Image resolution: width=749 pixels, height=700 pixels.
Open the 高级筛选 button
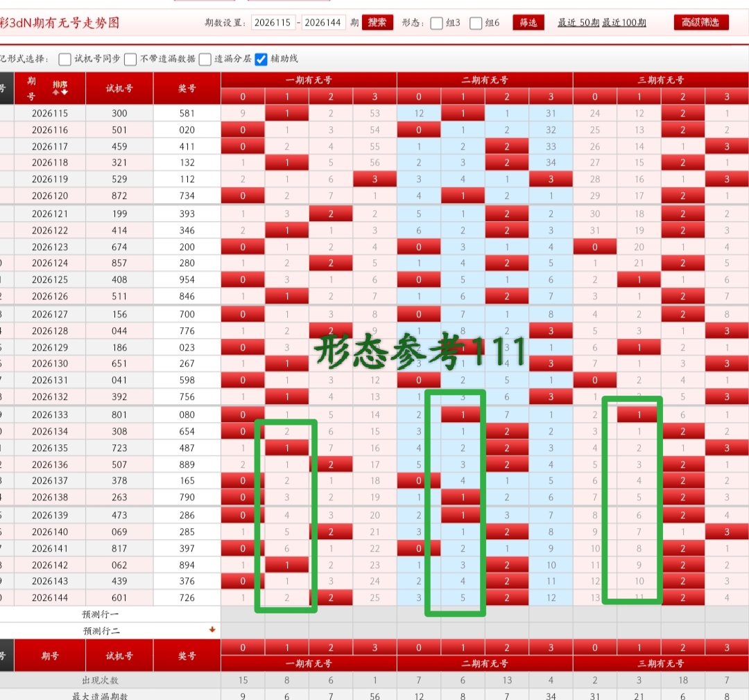click(x=700, y=22)
